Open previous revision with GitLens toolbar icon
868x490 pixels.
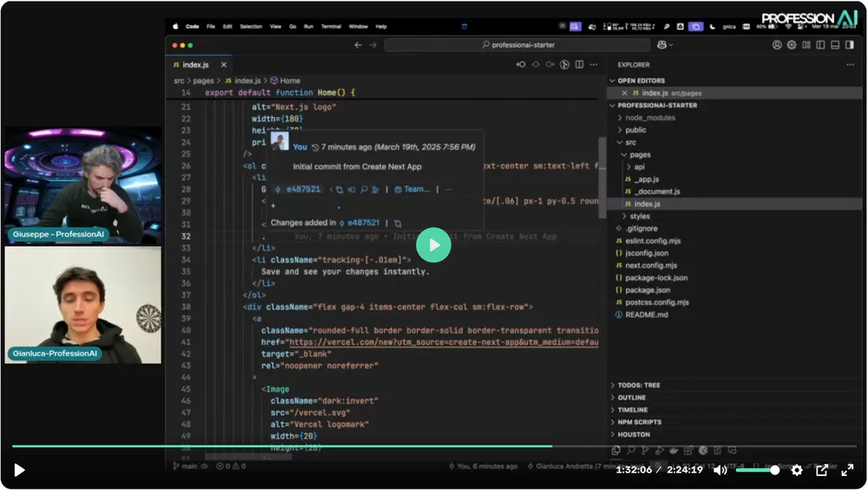(x=521, y=65)
